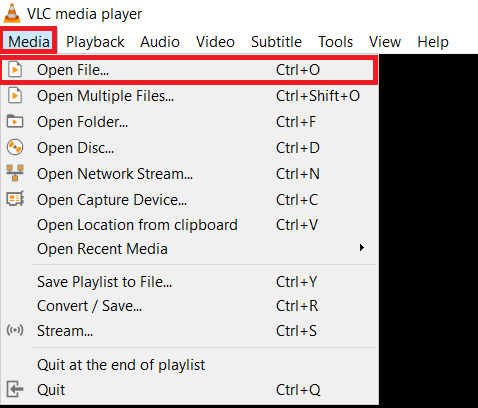Screen dimensions: 478x408
Task: Expand the Open Recent Media submenu arrow
Action: [x=362, y=248]
